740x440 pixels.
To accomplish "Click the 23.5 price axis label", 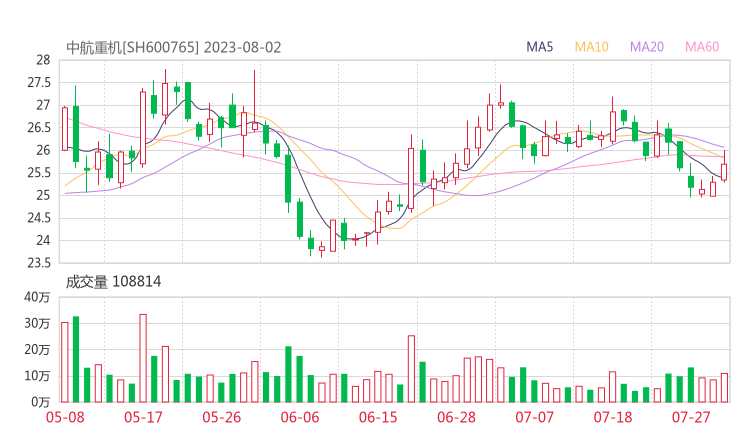I will point(39,263).
